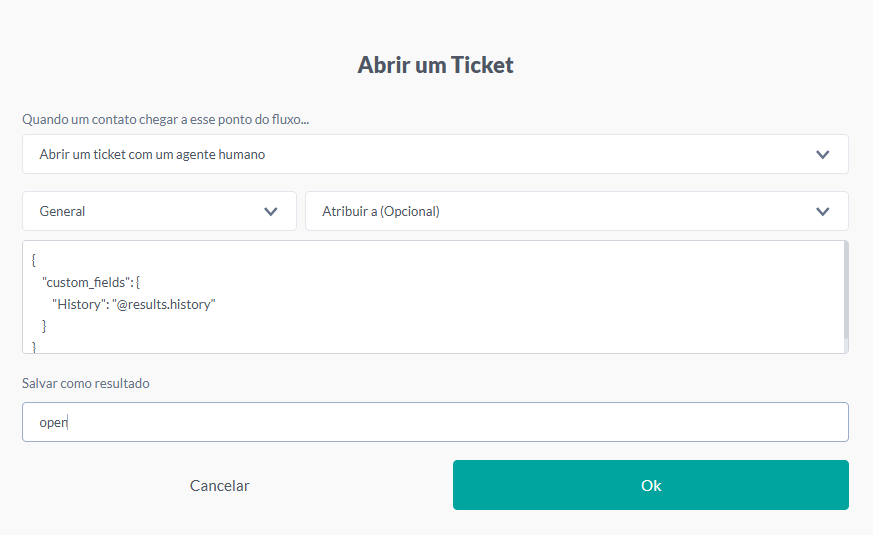This screenshot has height=535, width=873.
Task: Click the "Salvar como resultado" label
Action: (86, 383)
